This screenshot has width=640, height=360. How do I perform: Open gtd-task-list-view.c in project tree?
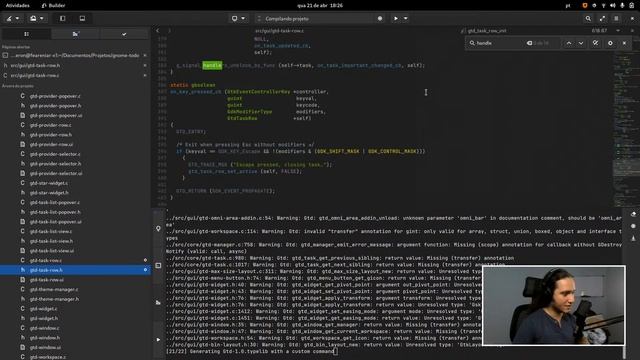51,231
